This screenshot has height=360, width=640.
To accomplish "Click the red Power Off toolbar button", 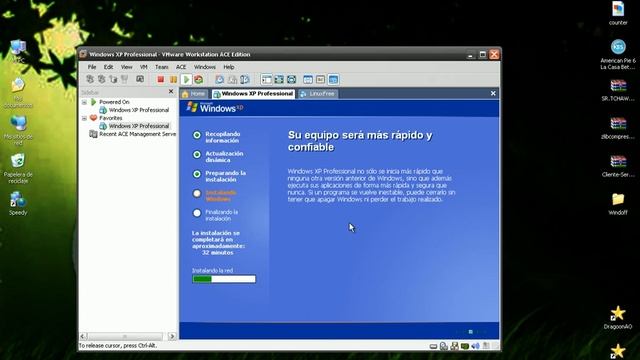I will click(161, 79).
